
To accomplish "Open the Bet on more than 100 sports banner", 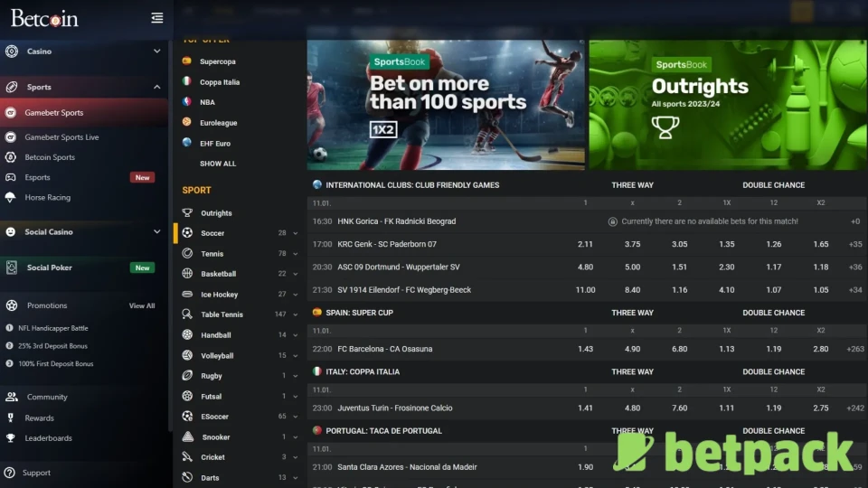I will coord(446,105).
